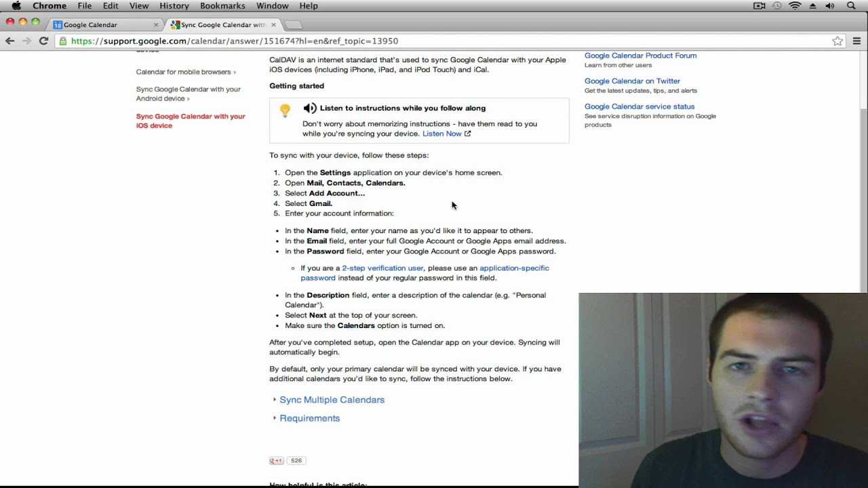Open Spotlight search magnifier in menu bar
The image size is (868, 488).
click(851, 5)
